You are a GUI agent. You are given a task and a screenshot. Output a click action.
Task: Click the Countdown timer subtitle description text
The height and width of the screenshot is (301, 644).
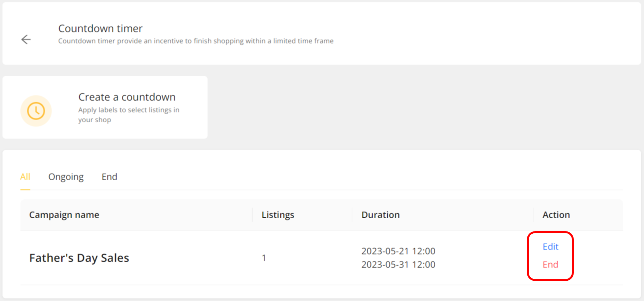click(196, 41)
